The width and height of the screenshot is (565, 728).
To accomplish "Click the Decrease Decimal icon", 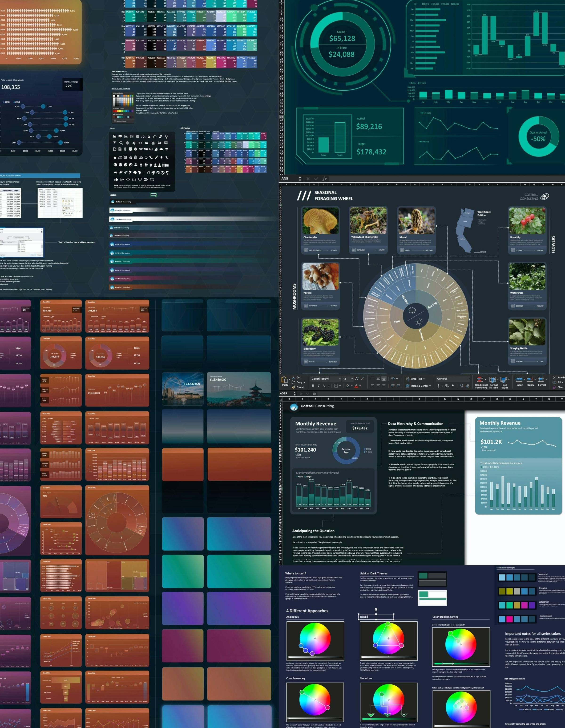I will (x=468, y=386).
